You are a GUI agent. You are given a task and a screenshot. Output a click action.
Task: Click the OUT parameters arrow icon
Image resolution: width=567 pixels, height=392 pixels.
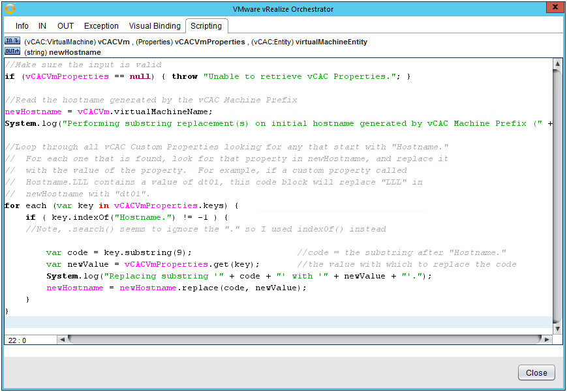(12, 52)
